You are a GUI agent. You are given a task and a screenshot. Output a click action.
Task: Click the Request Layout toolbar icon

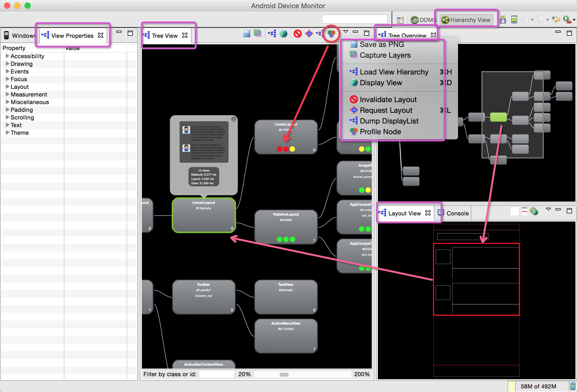coord(309,34)
